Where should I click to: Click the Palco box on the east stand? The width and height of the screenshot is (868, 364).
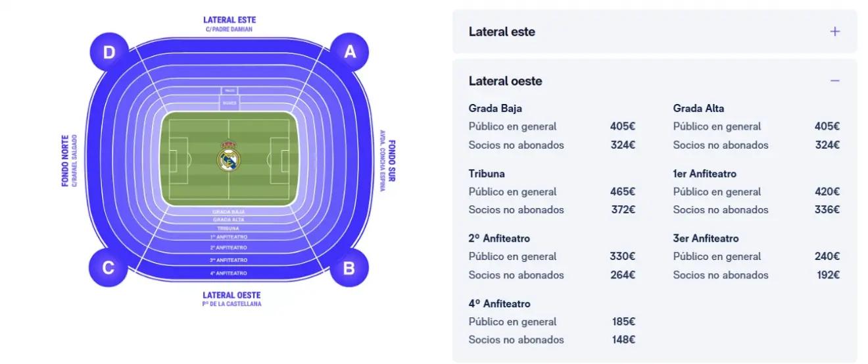click(229, 90)
